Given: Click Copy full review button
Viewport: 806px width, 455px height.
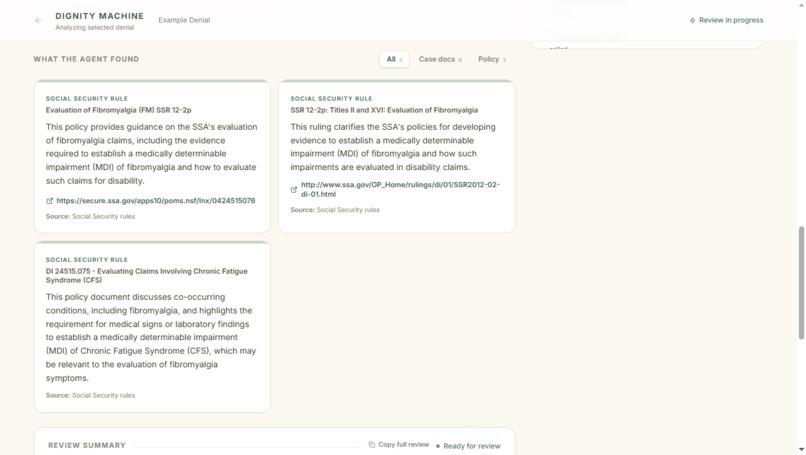Looking at the screenshot, I should pos(399,445).
